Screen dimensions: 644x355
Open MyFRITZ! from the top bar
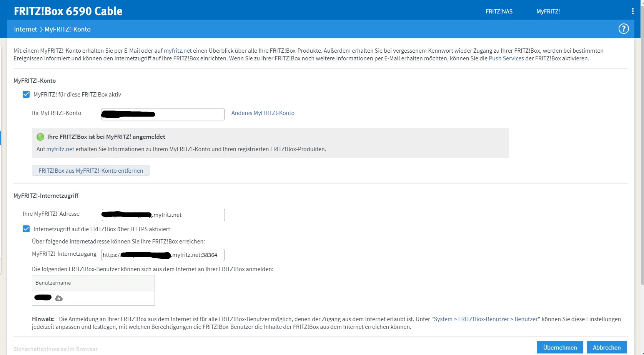pyautogui.click(x=548, y=12)
